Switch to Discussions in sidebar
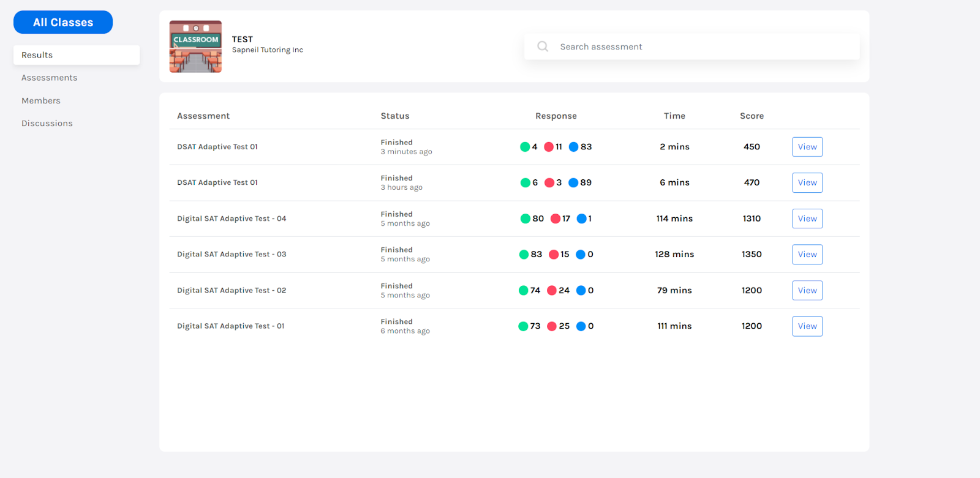 tap(47, 124)
